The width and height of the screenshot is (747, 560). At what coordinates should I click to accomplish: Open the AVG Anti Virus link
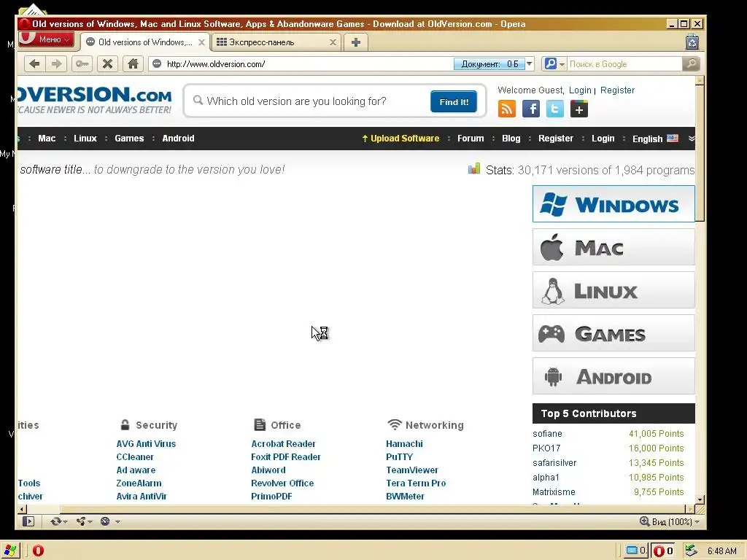146,444
